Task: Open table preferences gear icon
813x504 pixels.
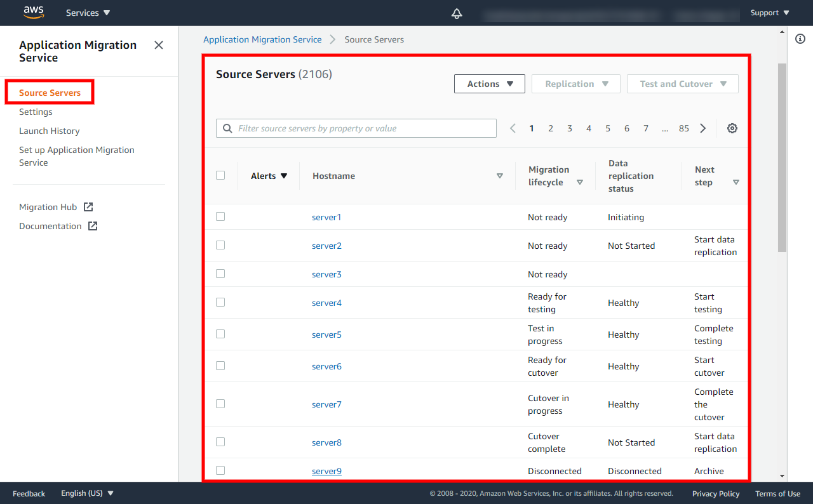Action: coord(732,128)
